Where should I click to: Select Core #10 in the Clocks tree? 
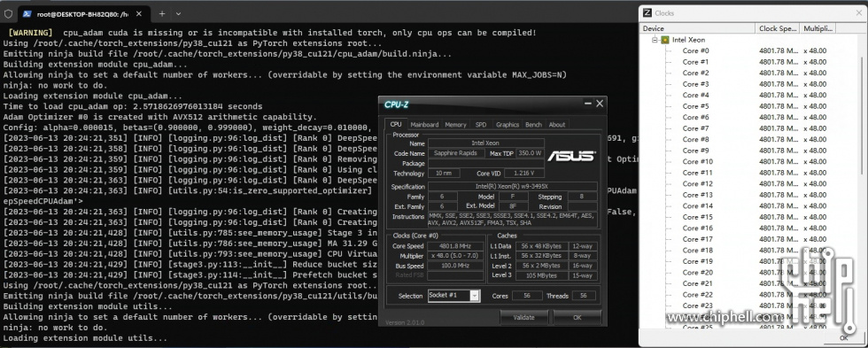coord(698,161)
